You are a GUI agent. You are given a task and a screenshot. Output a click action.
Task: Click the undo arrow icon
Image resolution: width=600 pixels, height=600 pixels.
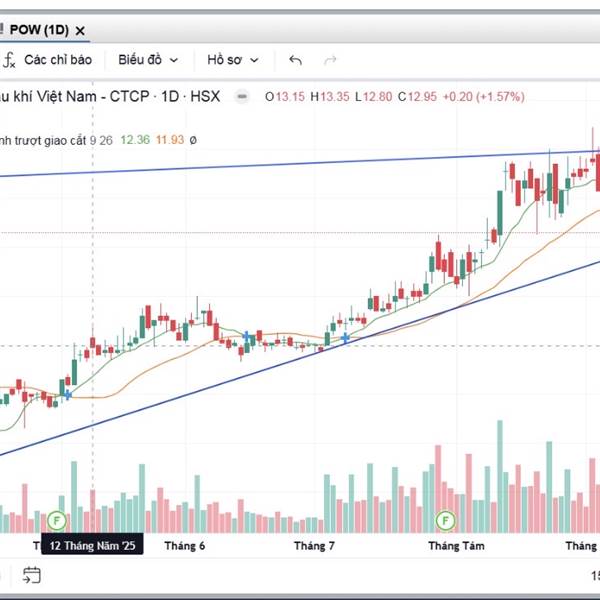pos(295,60)
